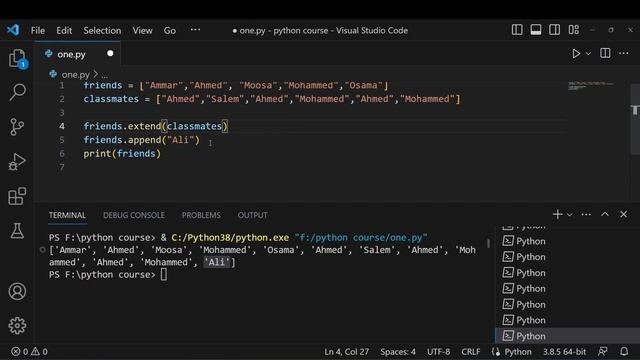
Task: Open the Run and Debug view
Action: tap(17, 162)
